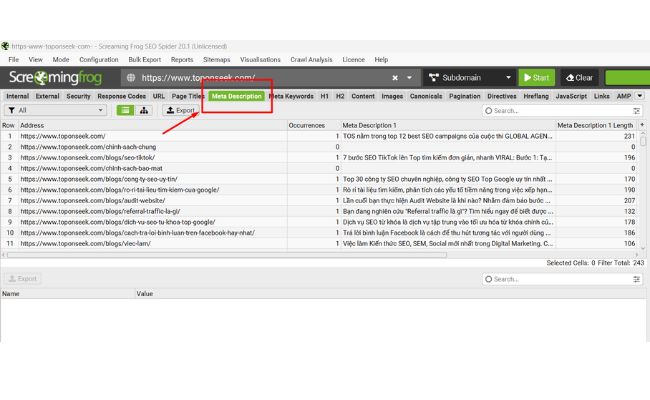
Task: Switch to the Page Titles tab
Action: (188, 96)
